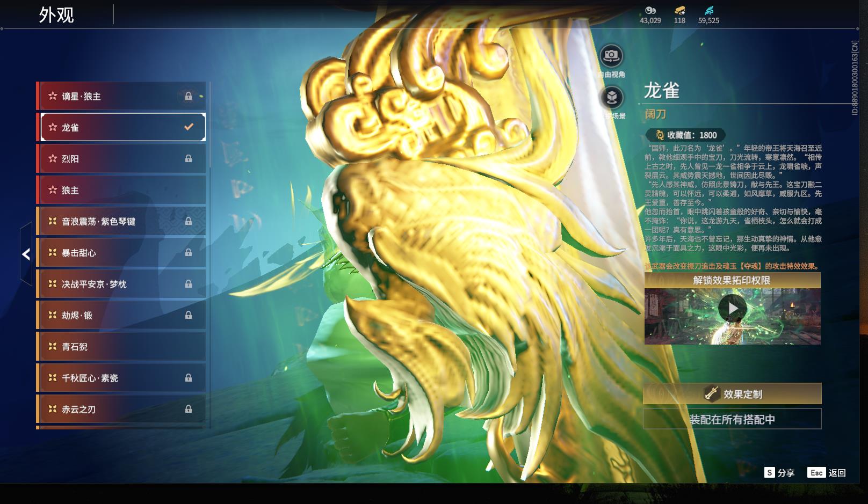Choose the 青石猊 skin from list
The height and width of the screenshot is (504, 868).
[x=121, y=347]
